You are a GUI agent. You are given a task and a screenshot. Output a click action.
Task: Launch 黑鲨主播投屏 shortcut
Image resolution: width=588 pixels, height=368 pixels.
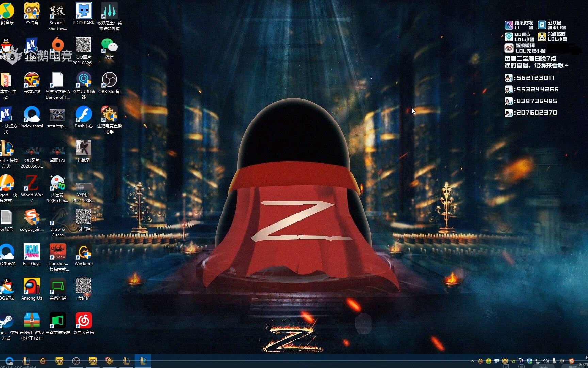coord(58,324)
